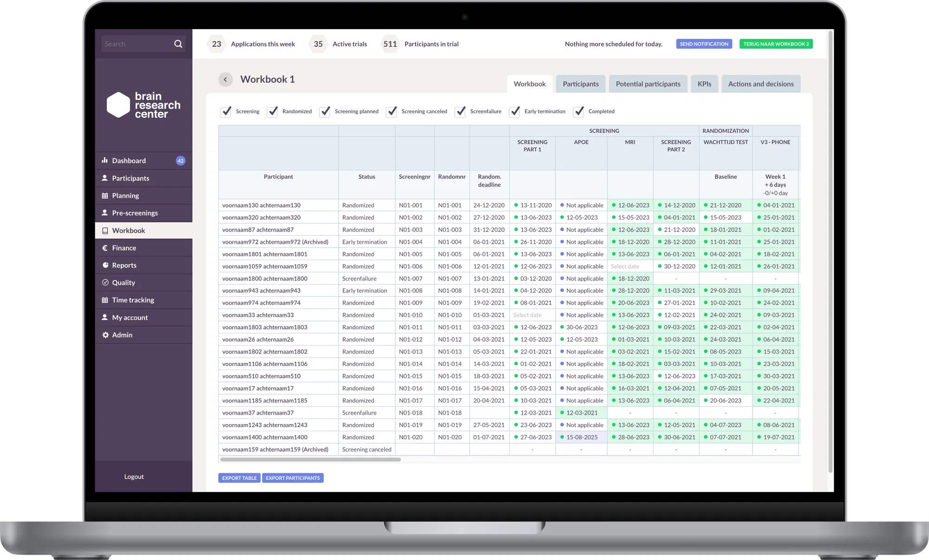Click the search magnifier icon

coord(178,44)
